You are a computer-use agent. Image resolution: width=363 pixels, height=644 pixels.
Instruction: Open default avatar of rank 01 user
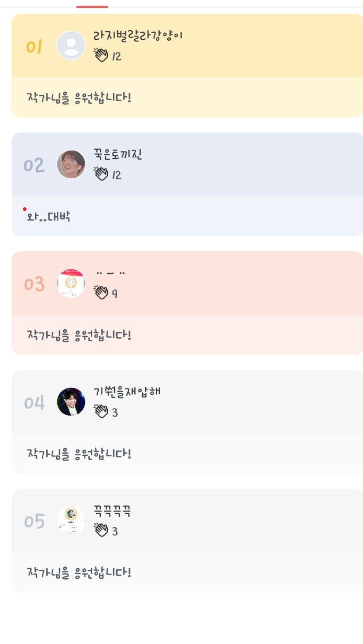click(x=71, y=46)
